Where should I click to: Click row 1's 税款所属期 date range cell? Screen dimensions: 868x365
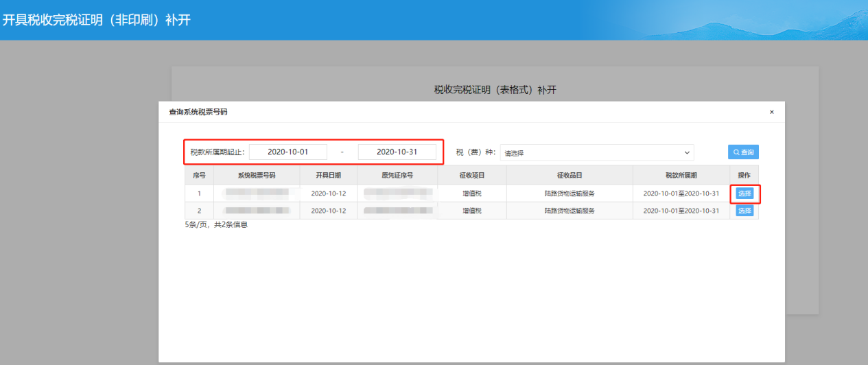(x=681, y=193)
